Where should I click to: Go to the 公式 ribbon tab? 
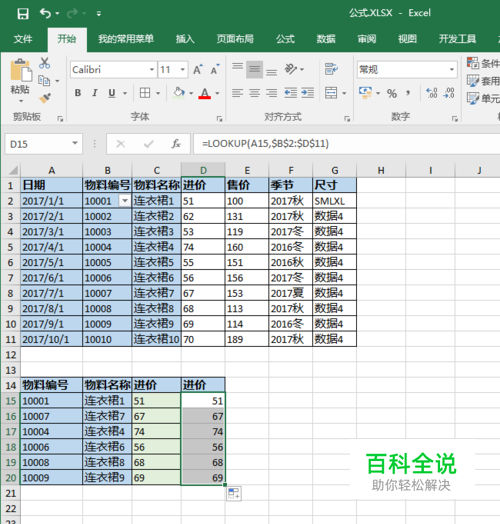[x=285, y=39]
